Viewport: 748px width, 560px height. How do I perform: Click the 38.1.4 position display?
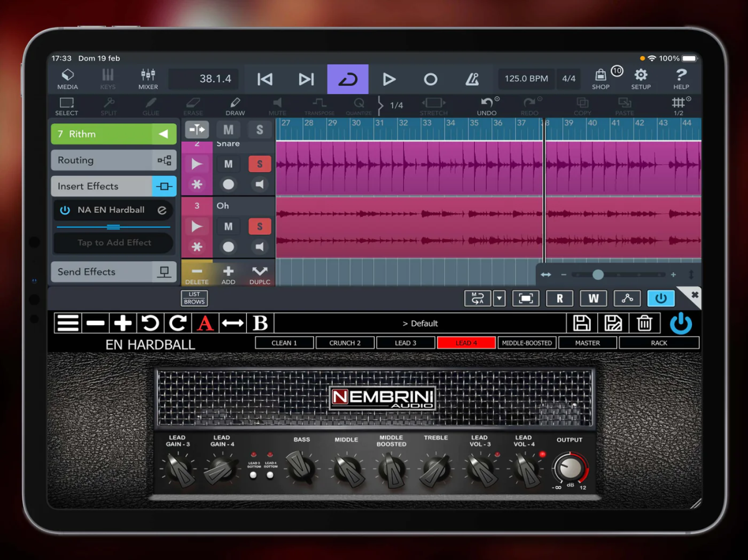pos(204,79)
